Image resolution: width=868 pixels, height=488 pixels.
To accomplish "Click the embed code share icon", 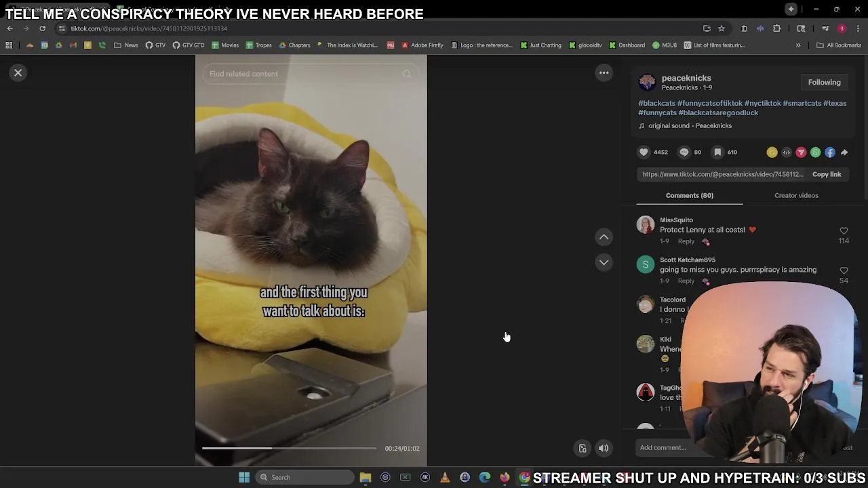I will [x=787, y=152].
